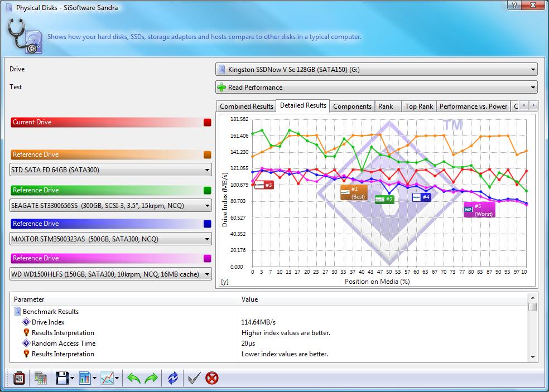Toggle the [y] axis button on chart
This screenshot has height=392, width=549.
[224, 282]
